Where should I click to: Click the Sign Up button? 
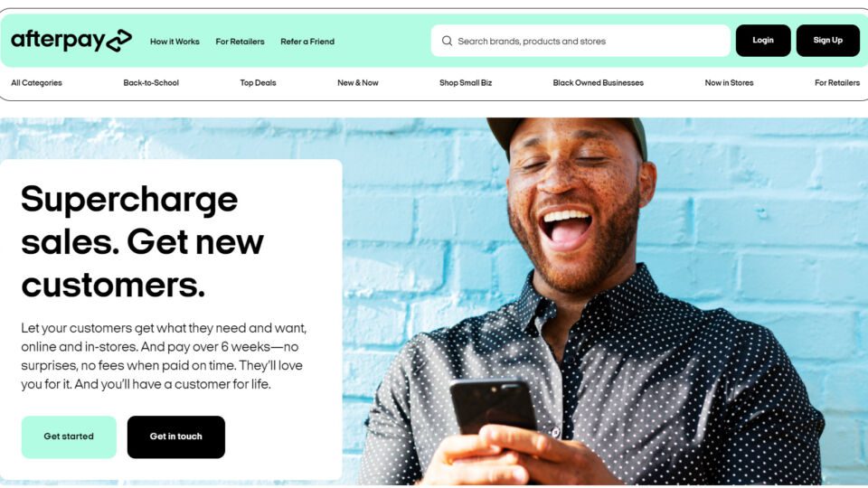click(x=827, y=41)
